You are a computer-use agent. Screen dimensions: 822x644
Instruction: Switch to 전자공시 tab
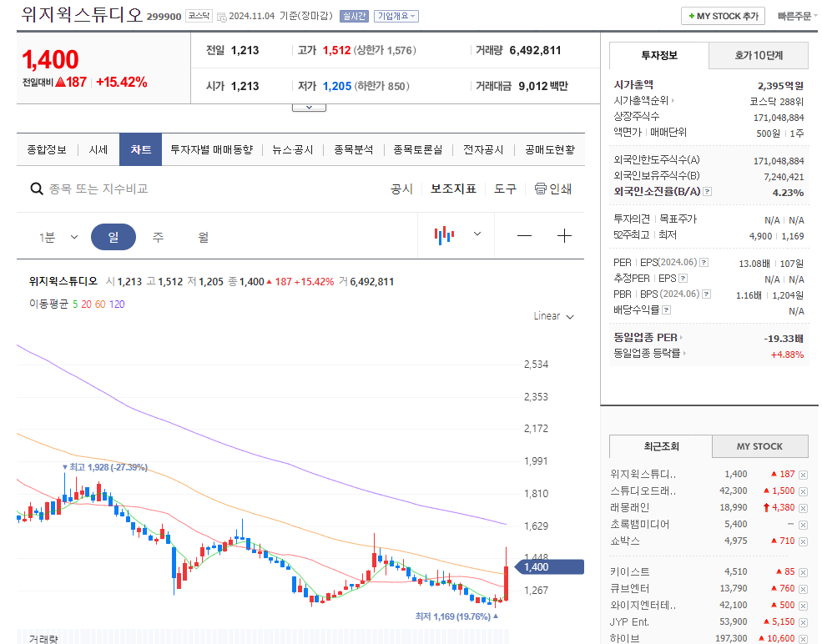coord(483,150)
